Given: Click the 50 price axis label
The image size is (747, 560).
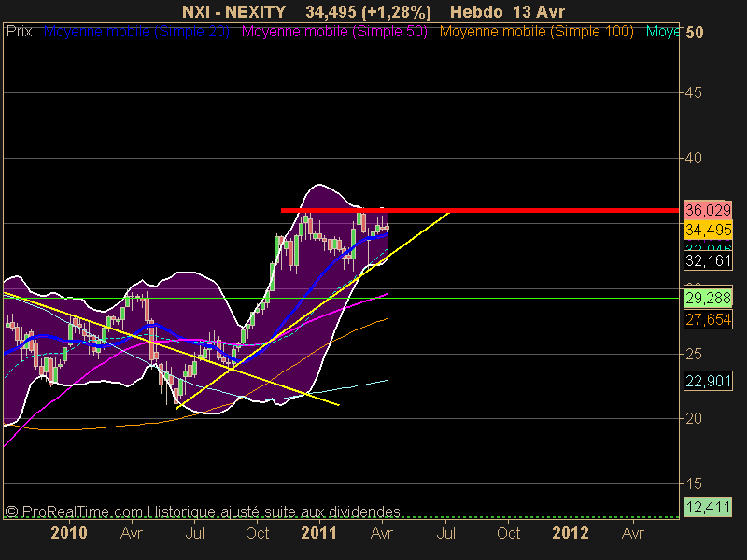Looking at the screenshot, I should coord(694,33).
